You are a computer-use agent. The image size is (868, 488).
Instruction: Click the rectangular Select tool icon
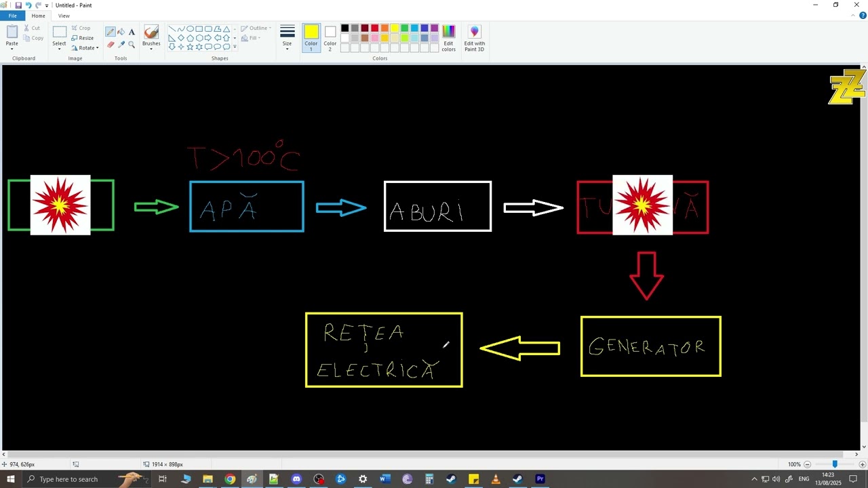coord(59,31)
